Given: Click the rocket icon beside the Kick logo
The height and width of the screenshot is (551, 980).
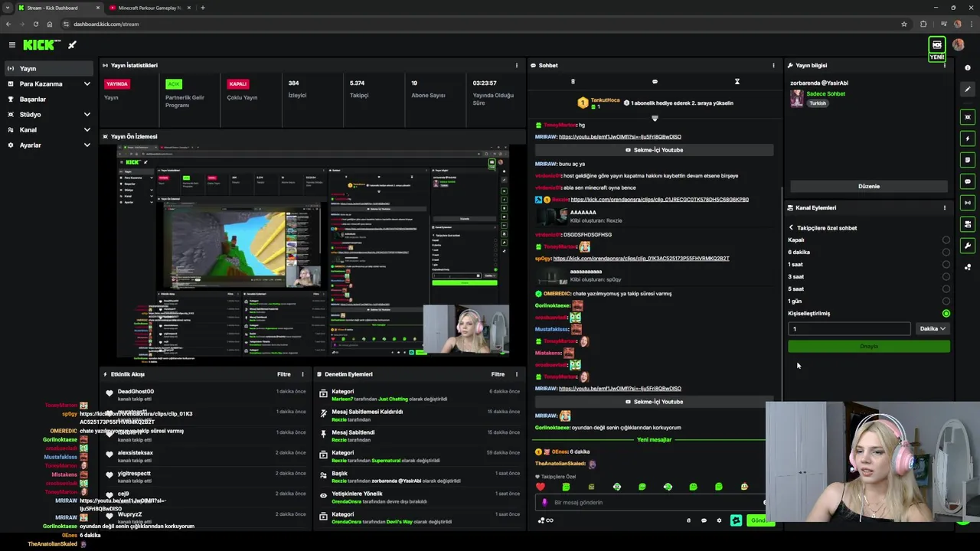Looking at the screenshot, I should tap(72, 45).
